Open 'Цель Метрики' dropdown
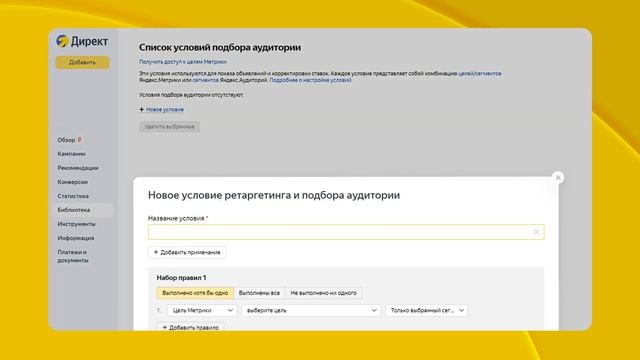 pos(202,311)
